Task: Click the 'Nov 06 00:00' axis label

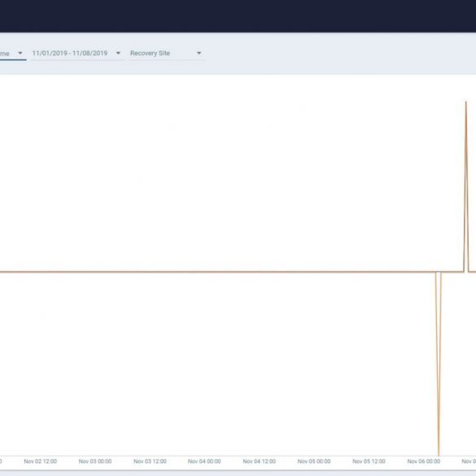Action: [x=424, y=461]
